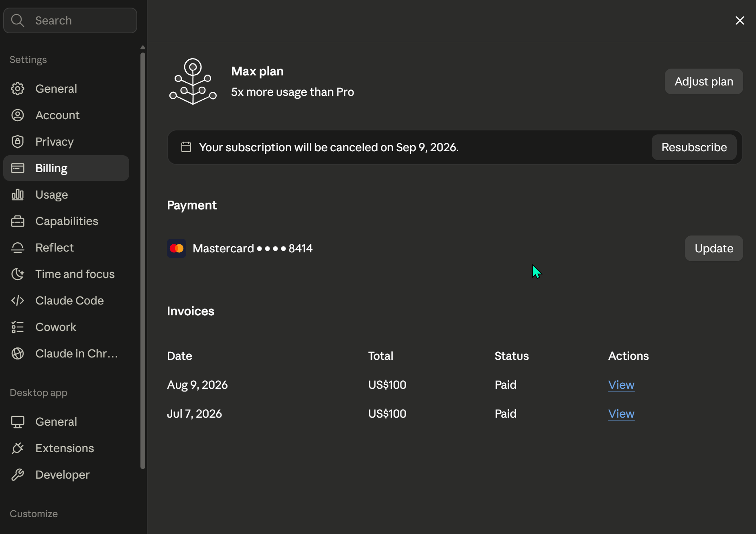Viewport: 756px width, 534px height.
Task: Click the Aug 9, 2026 date cell
Action: pyautogui.click(x=197, y=385)
